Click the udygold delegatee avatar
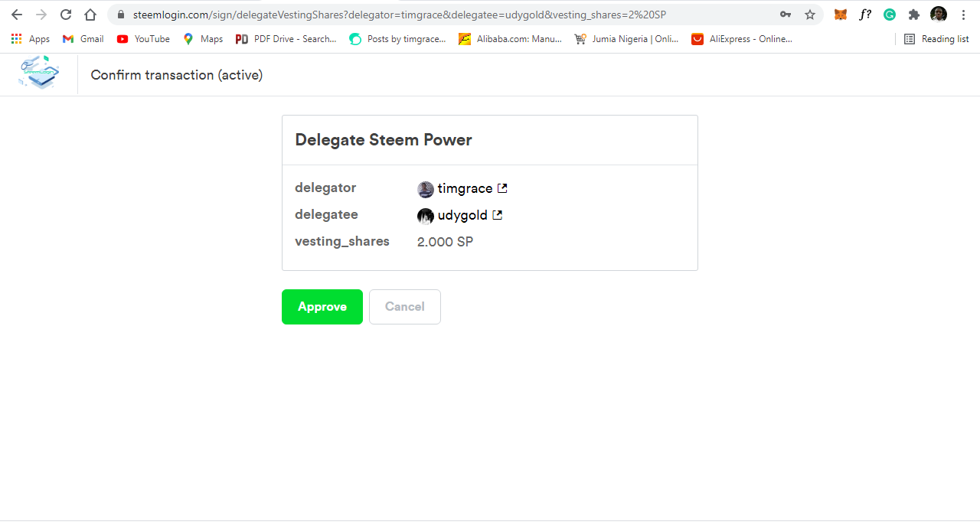This screenshot has width=980, height=525. pyautogui.click(x=426, y=216)
